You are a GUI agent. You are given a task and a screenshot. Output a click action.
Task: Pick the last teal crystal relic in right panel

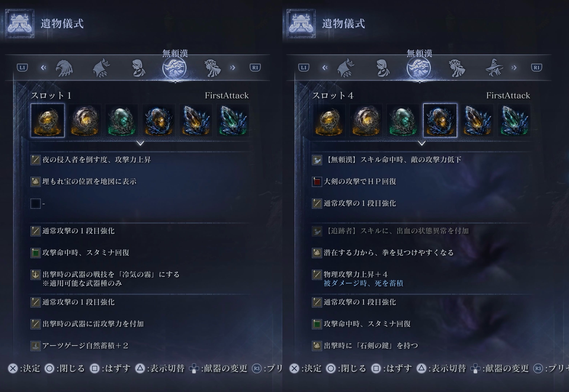pos(514,120)
